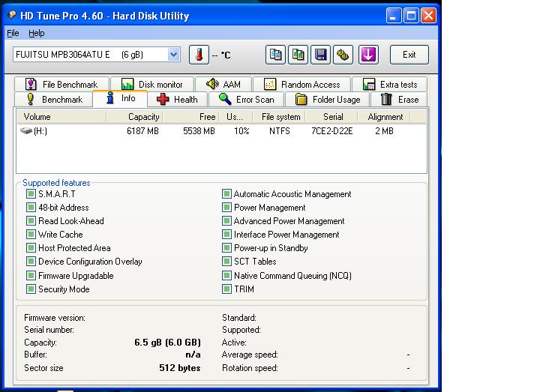Image resolution: width=543 pixels, height=392 pixels.
Task: Click the NTFS file system cell
Action: coord(280,130)
